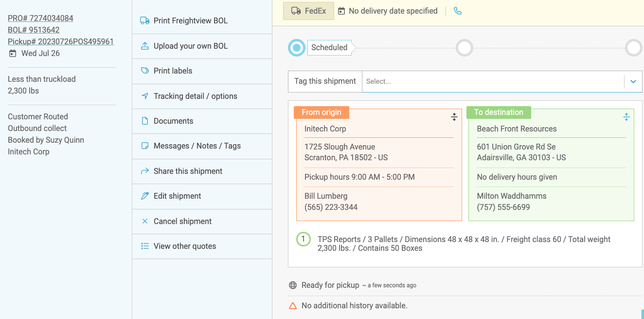
Task: Click the FedEx carrier truck button
Action: click(308, 11)
